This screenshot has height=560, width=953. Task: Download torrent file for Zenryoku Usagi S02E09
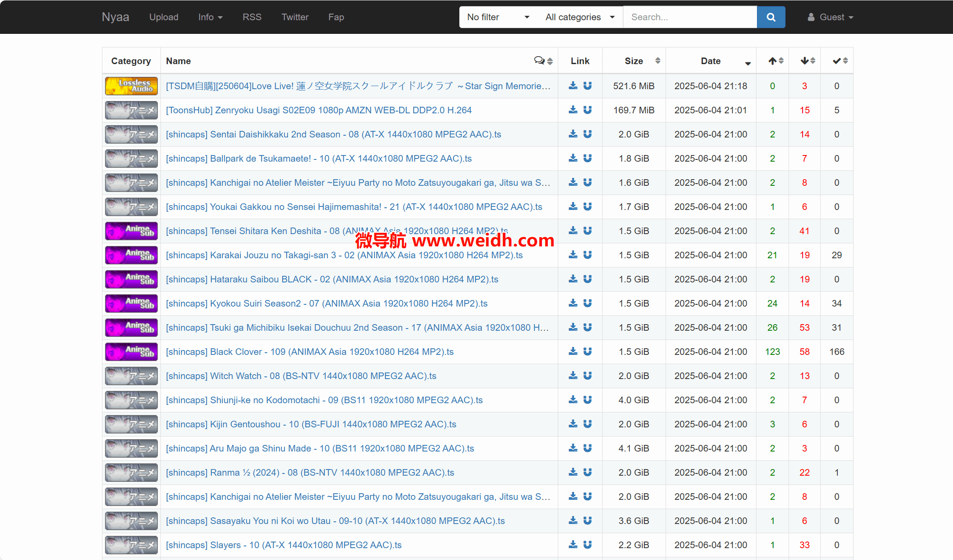[x=573, y=110]
